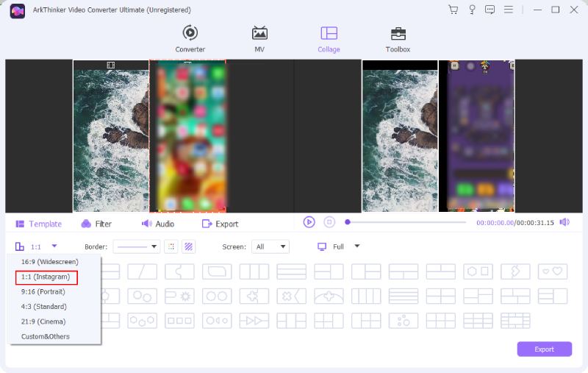Viewport: 588px width, 373px height.
Task: Expand the Full display mode dropdown
Action: point(357,246)
